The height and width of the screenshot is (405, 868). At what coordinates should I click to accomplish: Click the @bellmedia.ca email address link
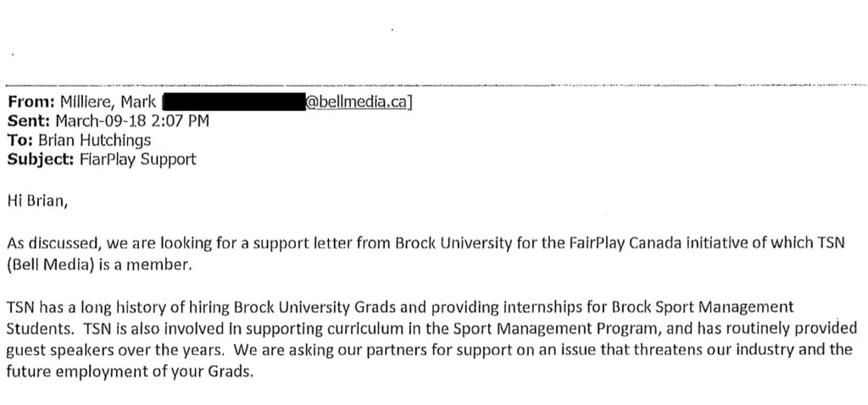click(x=357, y=102)
